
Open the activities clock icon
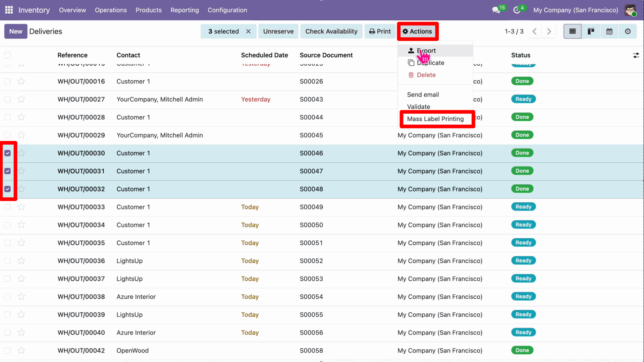pos(517,10)
